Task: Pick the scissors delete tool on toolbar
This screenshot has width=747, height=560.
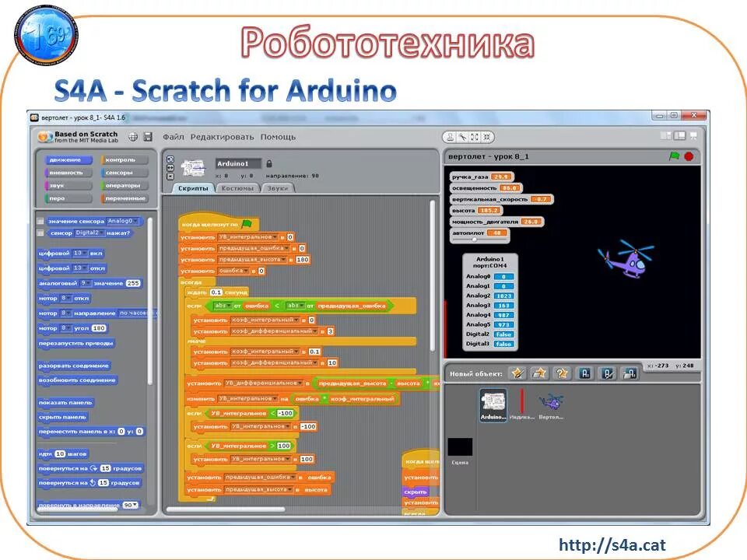Action: 463,136
